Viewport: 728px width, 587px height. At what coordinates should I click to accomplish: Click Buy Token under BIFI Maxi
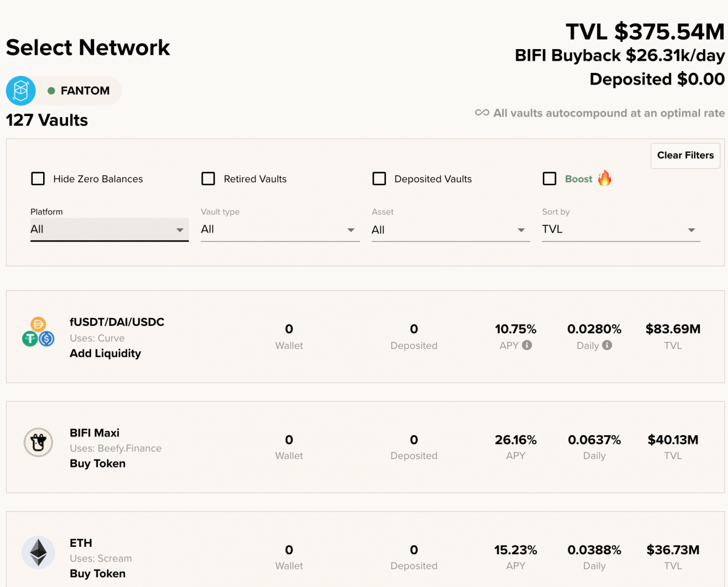98,464
